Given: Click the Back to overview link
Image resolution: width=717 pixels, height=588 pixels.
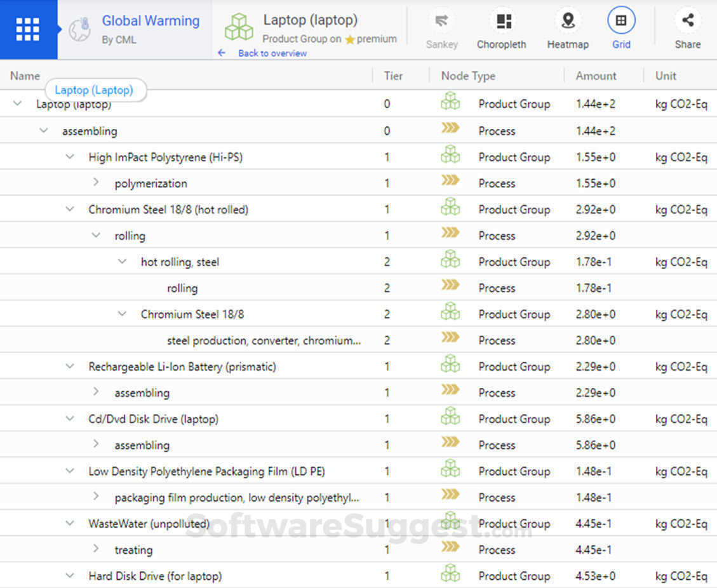Looking at the screenshot, I should (x=272, y=53).
